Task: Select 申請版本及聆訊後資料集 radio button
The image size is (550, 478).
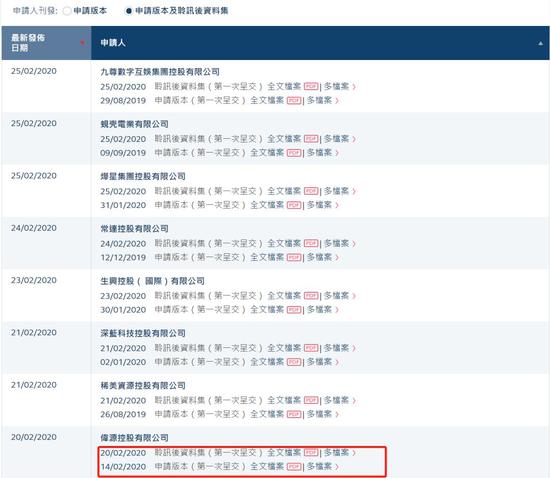Action: tap(128, 11)
